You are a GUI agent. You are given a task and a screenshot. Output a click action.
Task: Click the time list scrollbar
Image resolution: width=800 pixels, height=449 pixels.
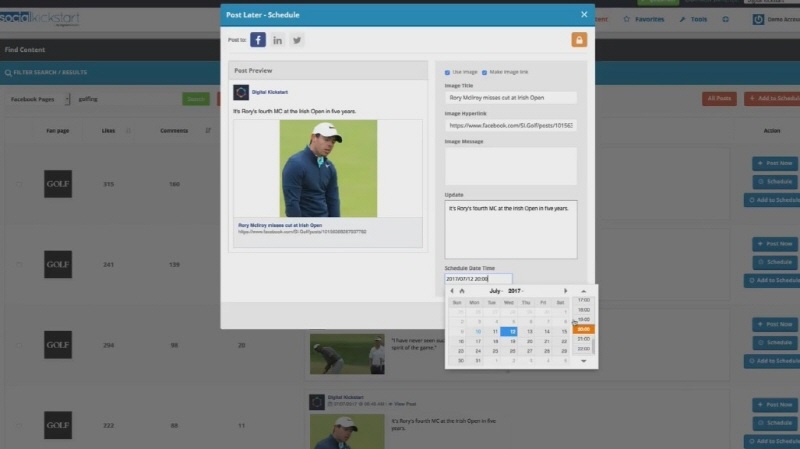[593, 347]
